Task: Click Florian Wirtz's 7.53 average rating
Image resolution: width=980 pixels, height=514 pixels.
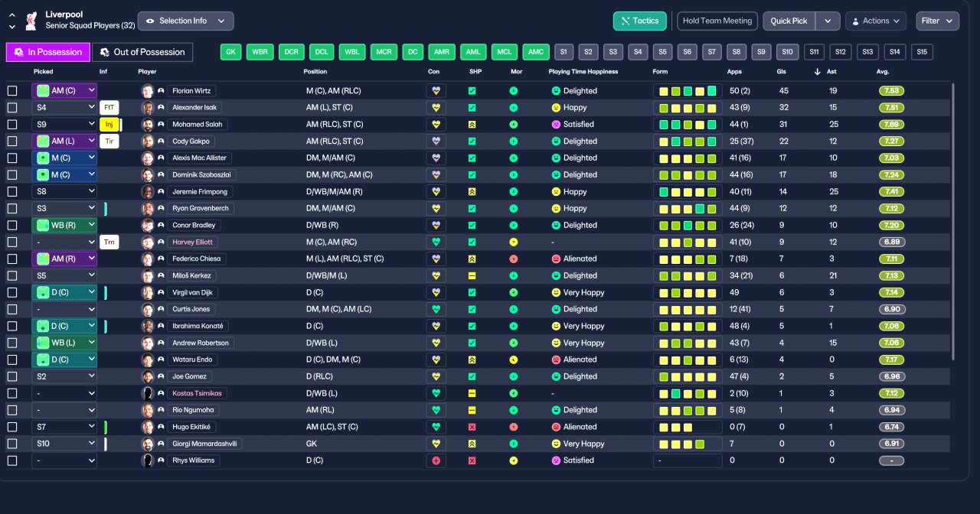Action: pyautogui.click(x=892, y=90)
